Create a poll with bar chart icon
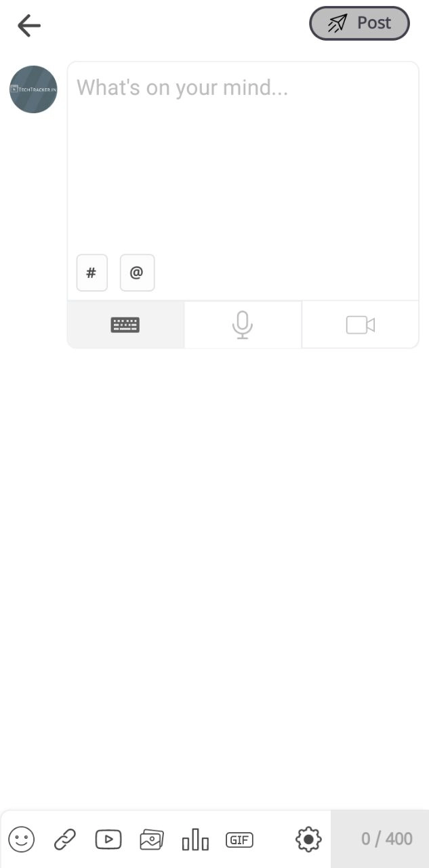The height and width of the screenshot is (868, 429). pyautogui.click(x=195, y=840)
